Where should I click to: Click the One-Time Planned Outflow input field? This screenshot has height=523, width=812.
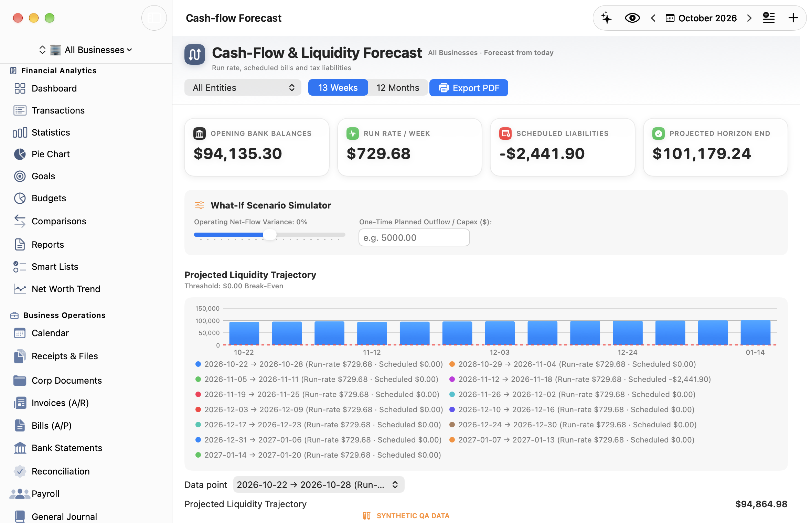click(x=414, y=238)
